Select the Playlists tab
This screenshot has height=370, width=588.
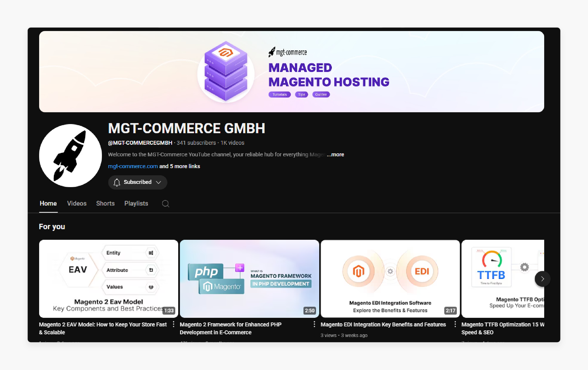pos(136,204)
